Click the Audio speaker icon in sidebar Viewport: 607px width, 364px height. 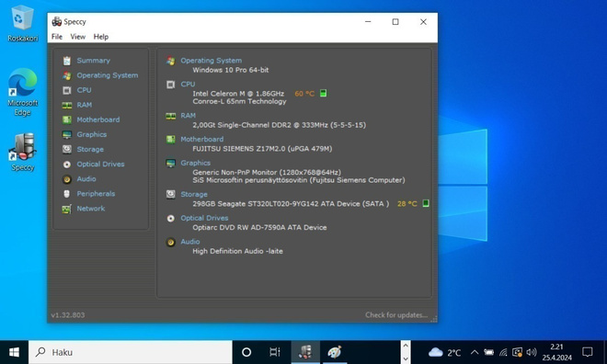(x=67, y=179)
